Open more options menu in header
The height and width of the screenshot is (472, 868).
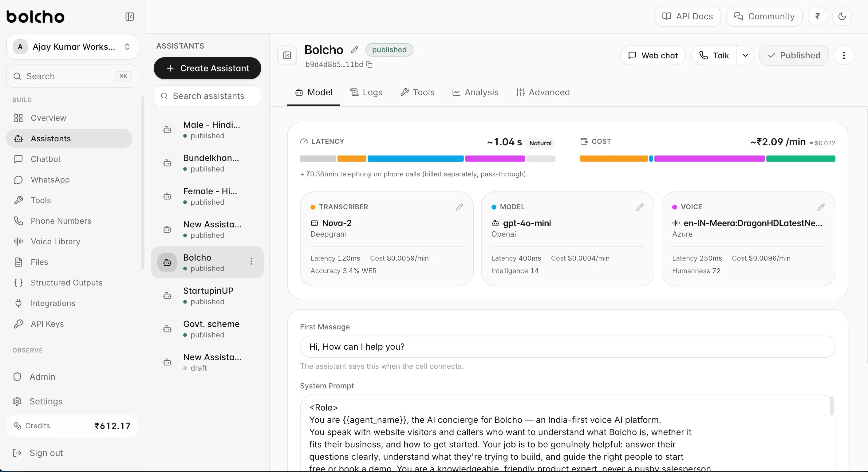tap(844, 55)
